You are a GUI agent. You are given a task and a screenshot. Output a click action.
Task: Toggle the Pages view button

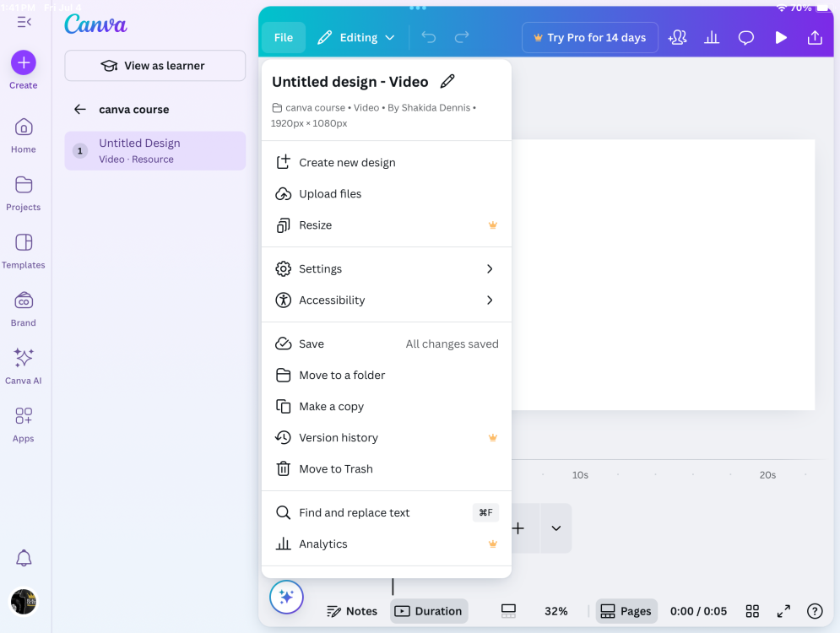click(x=626, y=611)
